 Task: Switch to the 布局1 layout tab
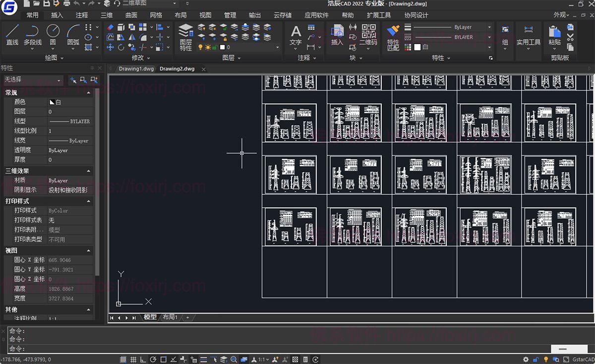[x=169, y=317]
